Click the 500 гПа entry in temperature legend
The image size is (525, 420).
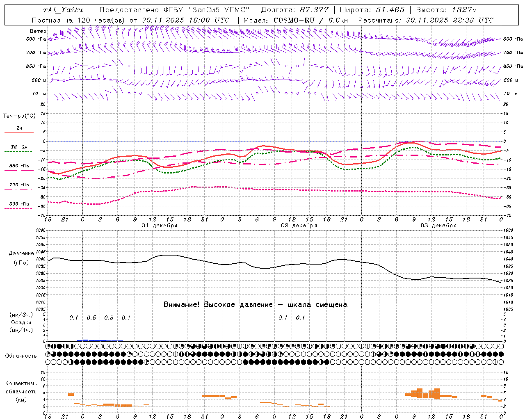(19, 204)
